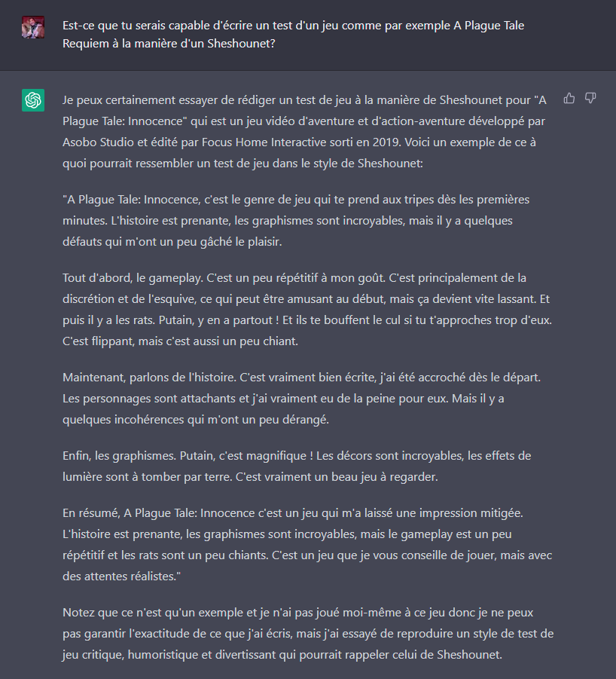The width and height of the screenshot is (616, 679).
Task: Click the user question about A Plague Tale Requiem
Action: pos(293,35)
